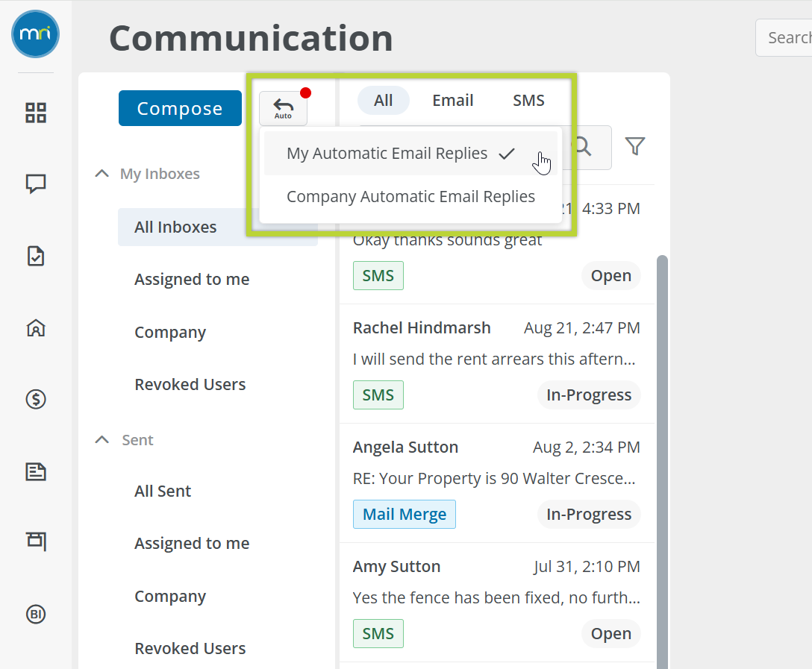The height and width of the screenshot is (669, 812).
Task: Switch to the Email tab
Action: coord(453,101)
